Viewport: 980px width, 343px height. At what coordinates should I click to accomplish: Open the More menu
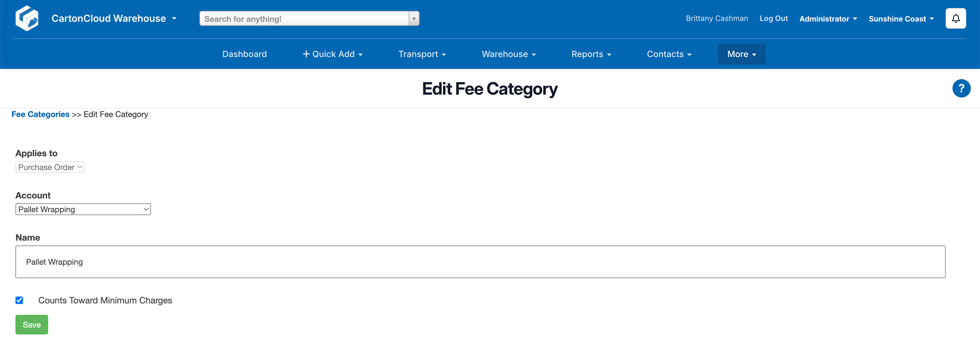point(741,54)
